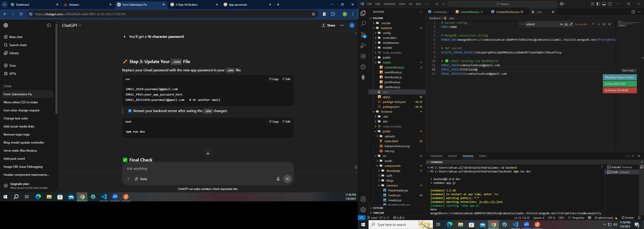The width and height of the screenshot is (644, 229).
Task: Open the ChatGPT model selector dropdown
Action: point(72,25)
